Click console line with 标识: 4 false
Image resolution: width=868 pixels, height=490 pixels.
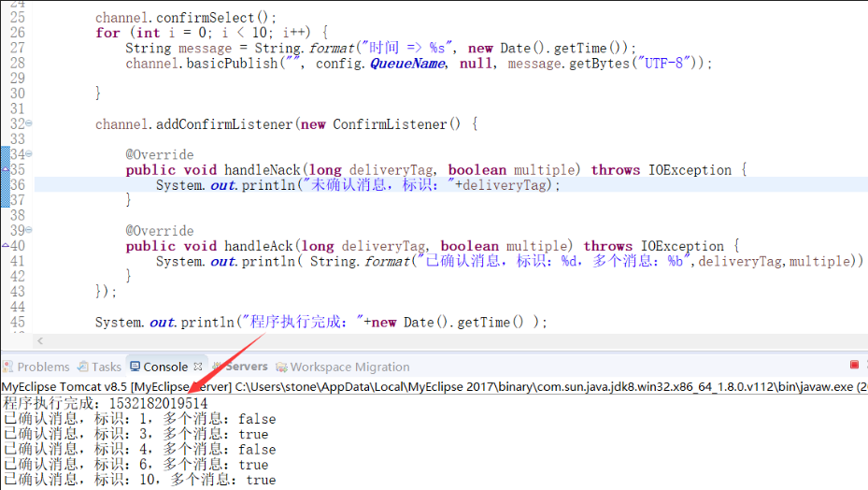[x=139, y=450]
